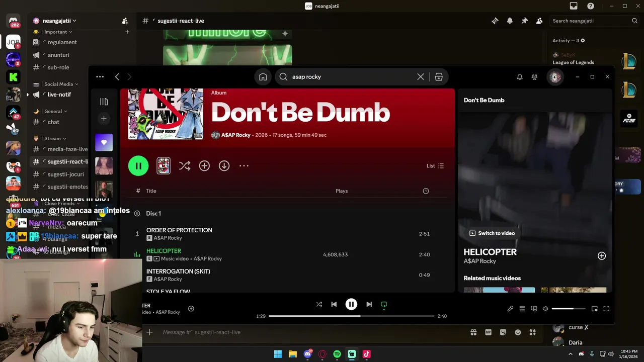The height and width of the screenshot is (362, 644).
Task: Open the chat channel in Discord
Action: [x=53, y=122]
